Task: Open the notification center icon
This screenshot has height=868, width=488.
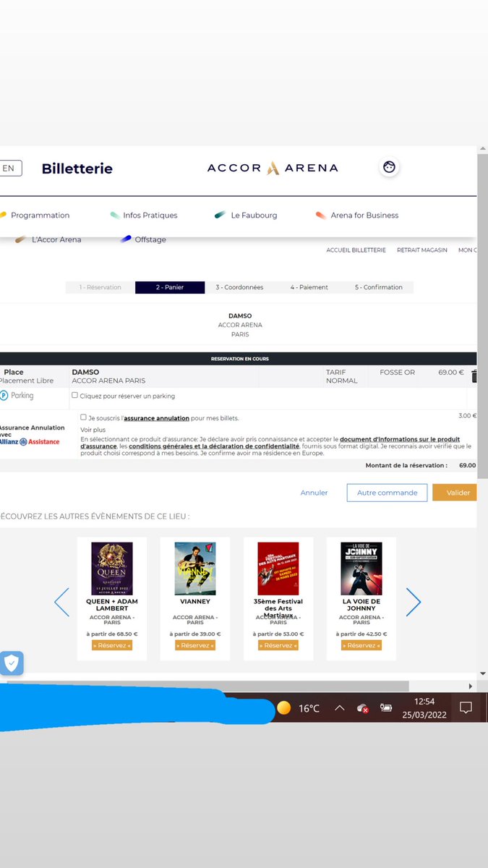Action: [466, 708]
